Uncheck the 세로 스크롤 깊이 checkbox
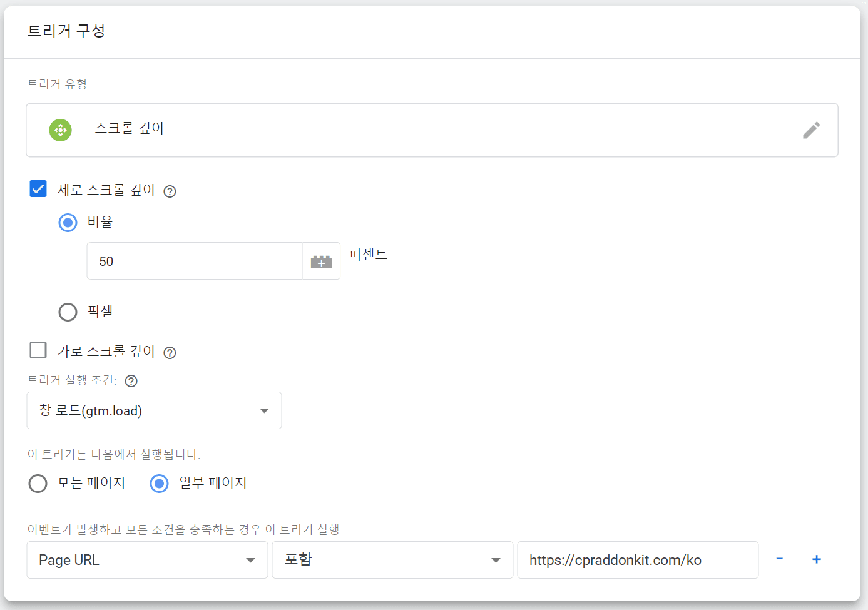The image size is (868, 610). pyautogui.click(x=38, y=189)
